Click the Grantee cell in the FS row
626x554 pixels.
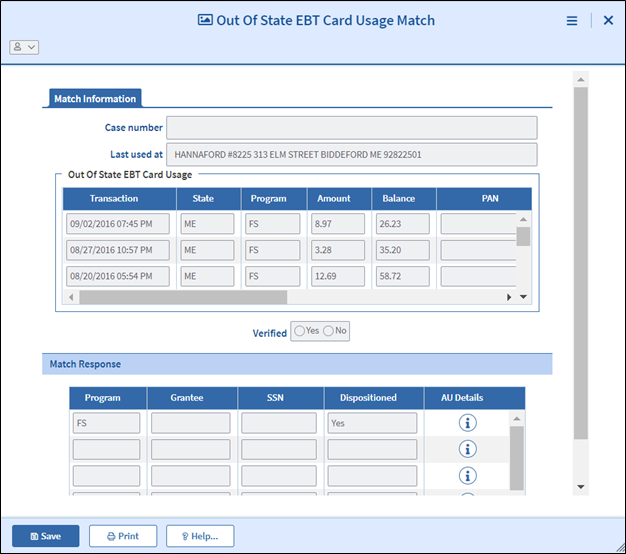[190, 423]
